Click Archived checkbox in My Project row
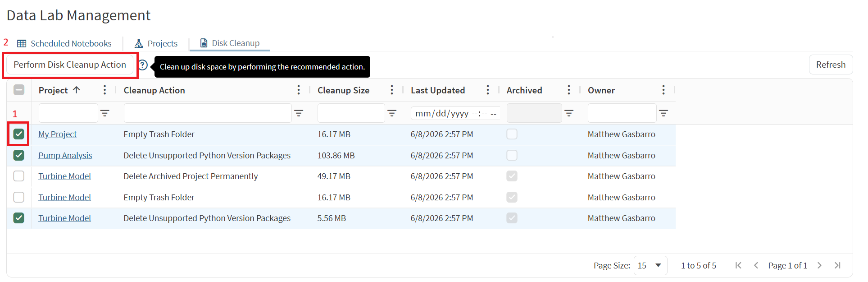Image resolution: width=868 pixels, height=282 pixels. pyautogui.click(x=512, y=134)
